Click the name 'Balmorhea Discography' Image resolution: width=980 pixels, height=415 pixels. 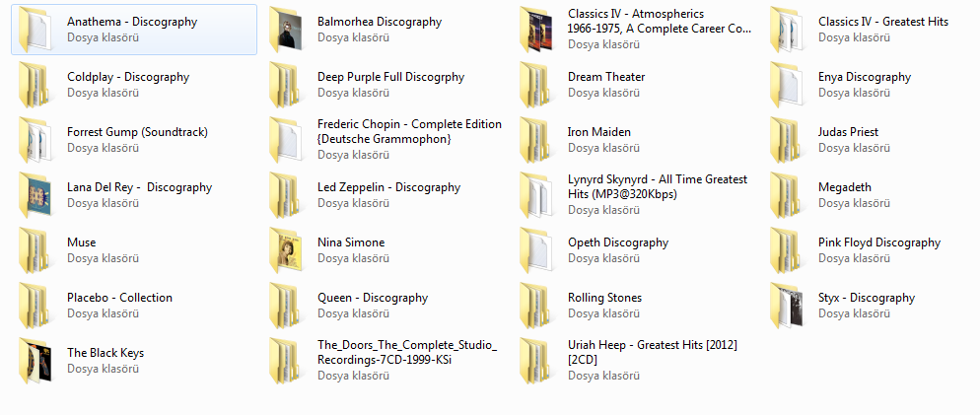coord(380,22)
